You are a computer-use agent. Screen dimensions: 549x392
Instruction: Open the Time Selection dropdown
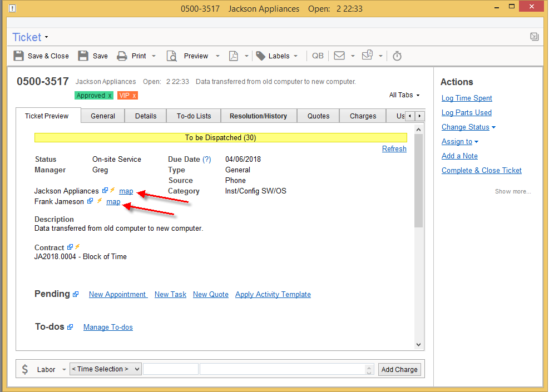pyautogui.click(x=105, y=369)
